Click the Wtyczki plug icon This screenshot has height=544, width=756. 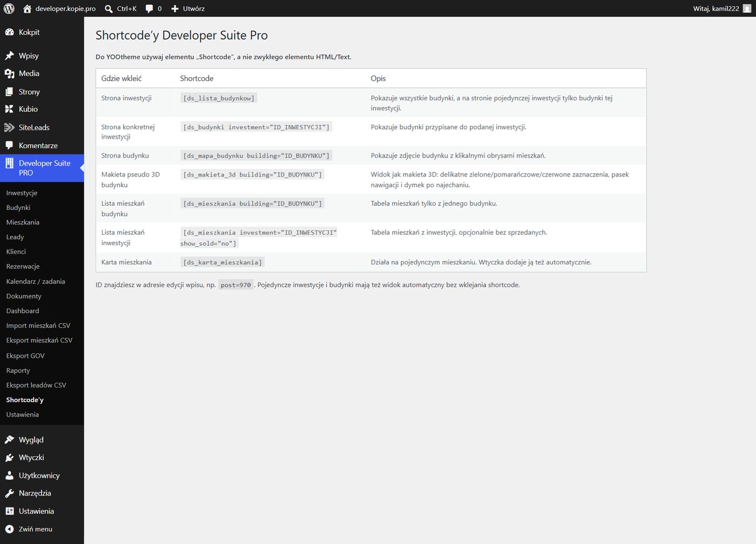coord(9,458)
